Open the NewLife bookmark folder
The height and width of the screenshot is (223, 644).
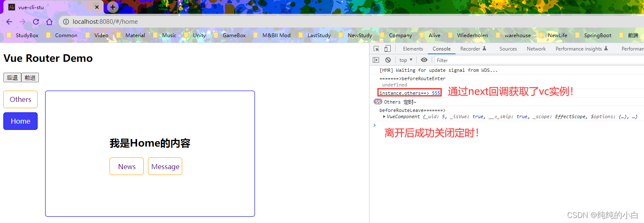(552, 35)
